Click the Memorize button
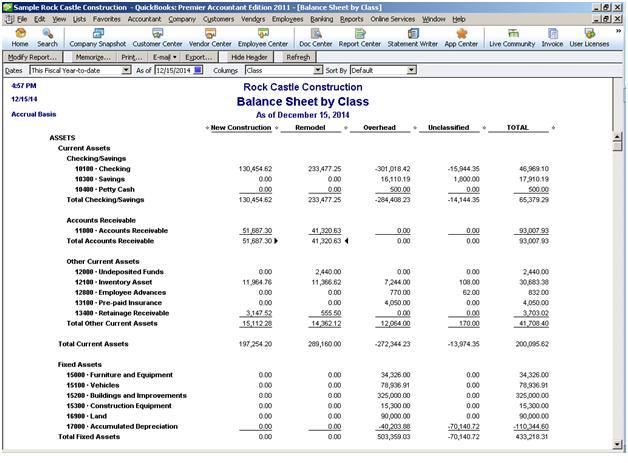 tap(93, 57)
